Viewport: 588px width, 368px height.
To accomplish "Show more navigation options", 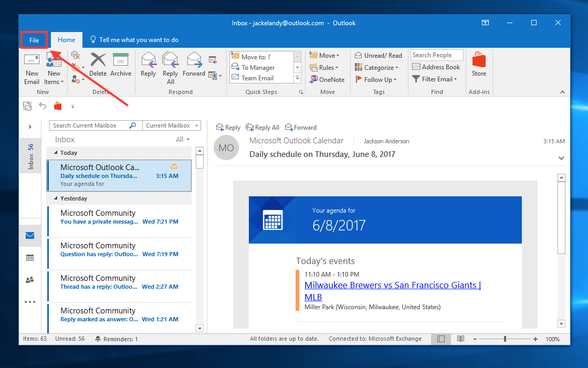I will [30, 302].
